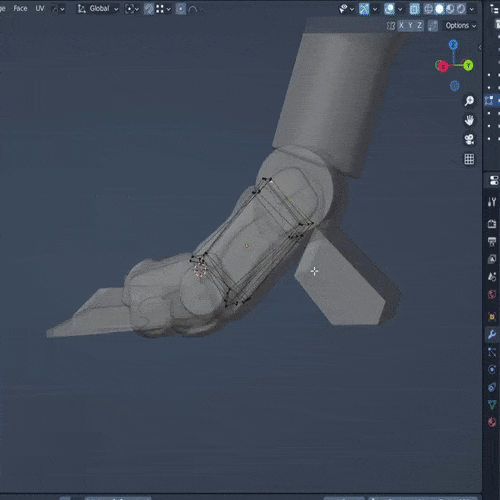500x500 pixels.
Task: Click the blue Z axis gizmo ball
Action: 453,45
